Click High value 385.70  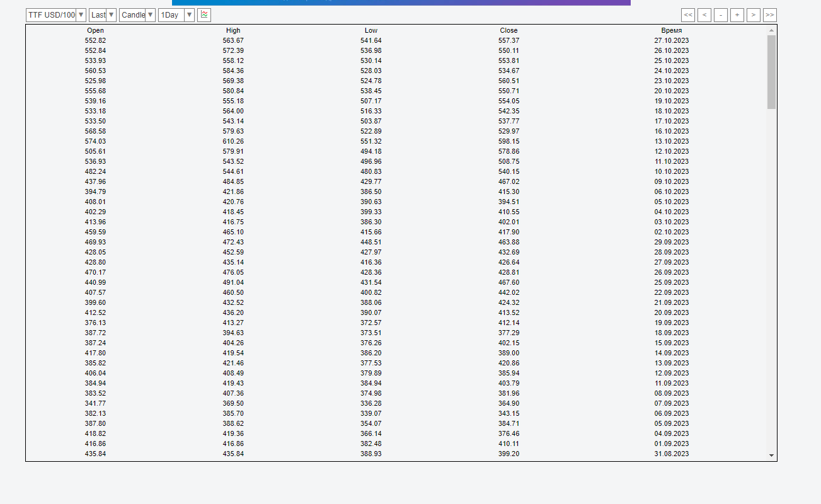pos(233,413)
